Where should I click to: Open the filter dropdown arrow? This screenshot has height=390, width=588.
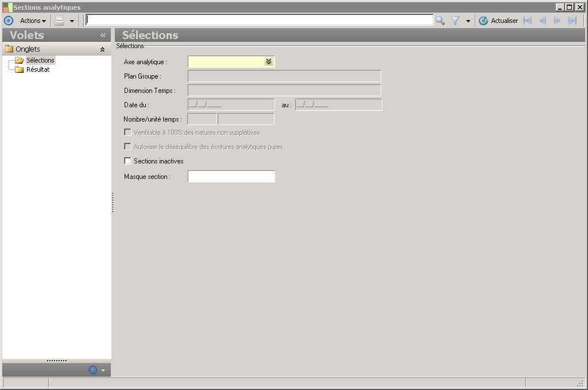tap(468, 21)
